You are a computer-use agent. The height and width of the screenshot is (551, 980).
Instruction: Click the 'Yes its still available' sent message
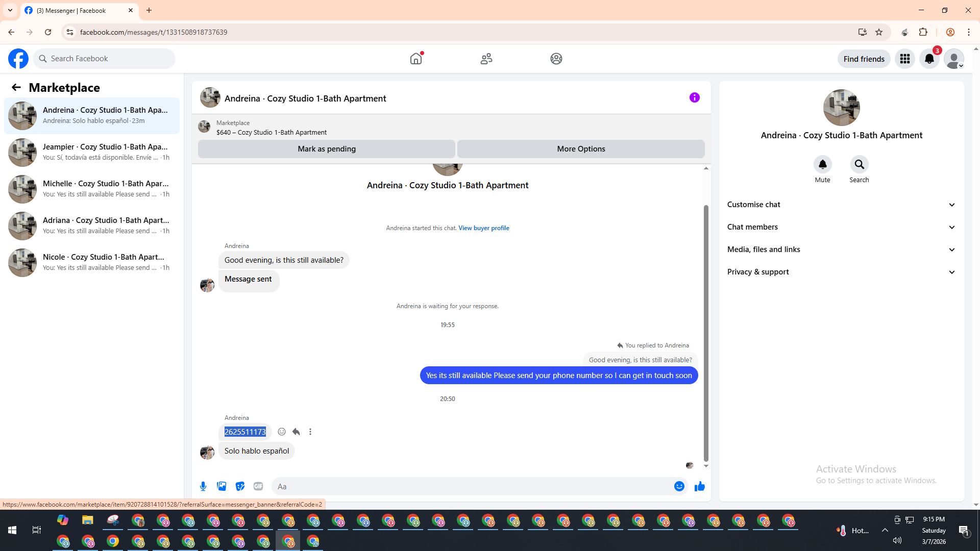point(559,375)
